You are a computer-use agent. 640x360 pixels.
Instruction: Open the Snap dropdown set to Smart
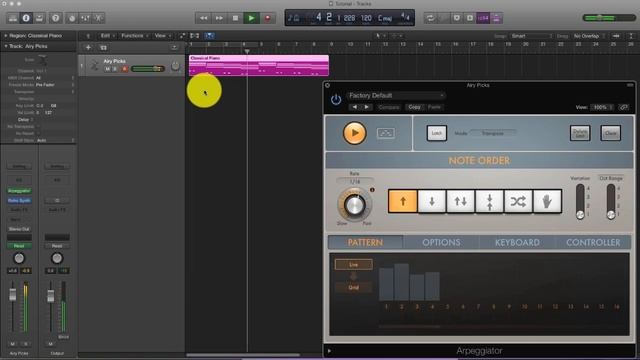click(x=531, y=36)
